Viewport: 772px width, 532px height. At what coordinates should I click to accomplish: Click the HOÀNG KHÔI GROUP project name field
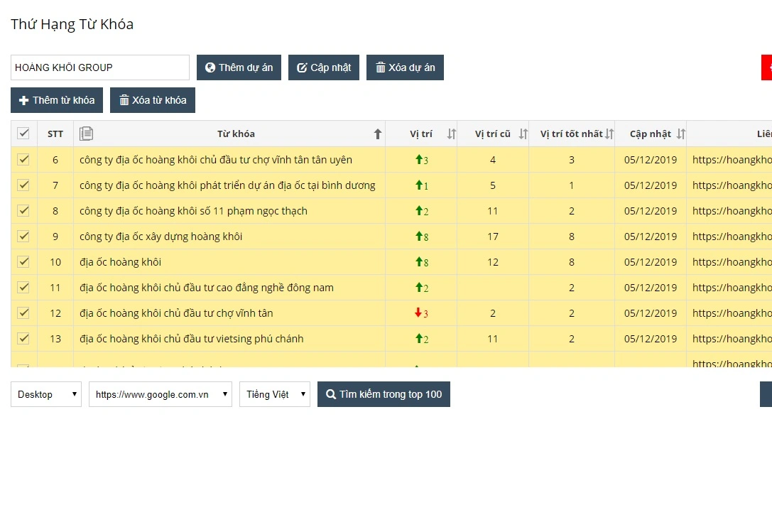[x=99, y=67]
